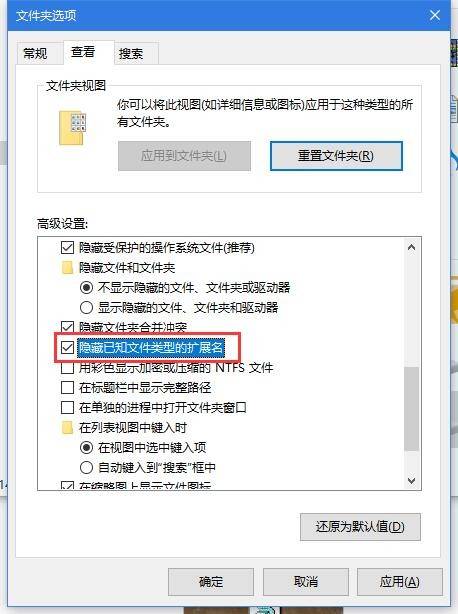Click the scroll up arrow in 高级设置 list
The image size is (458, 614).
[411, 247]
